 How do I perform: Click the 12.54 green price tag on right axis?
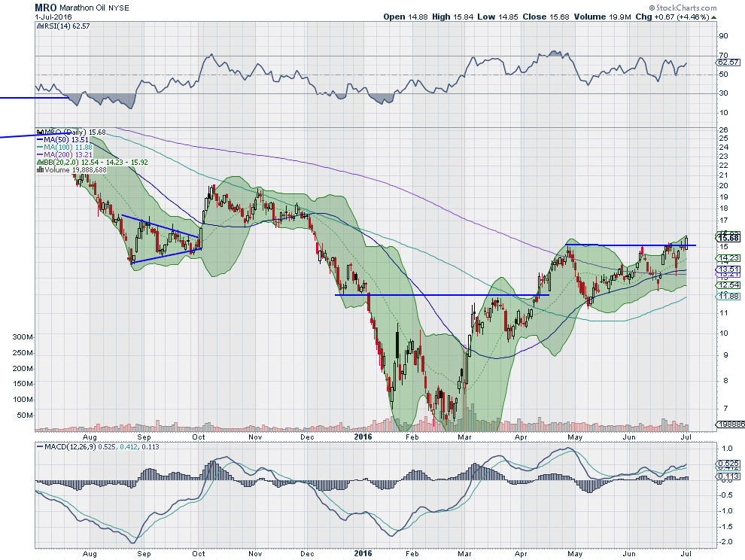pyautogui.click(x=729, y=285)
